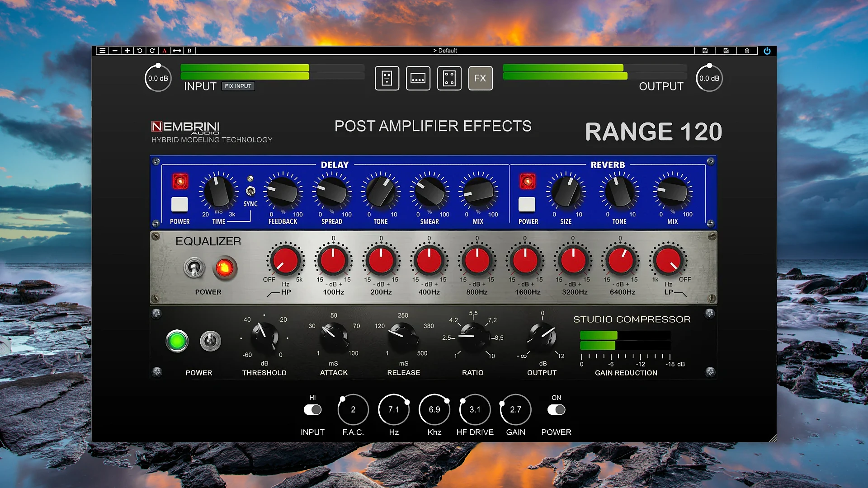Open the amplifier head section icon
Viewport: 868px width, 488px height.
pyautogui.click(x=418, y=78)
